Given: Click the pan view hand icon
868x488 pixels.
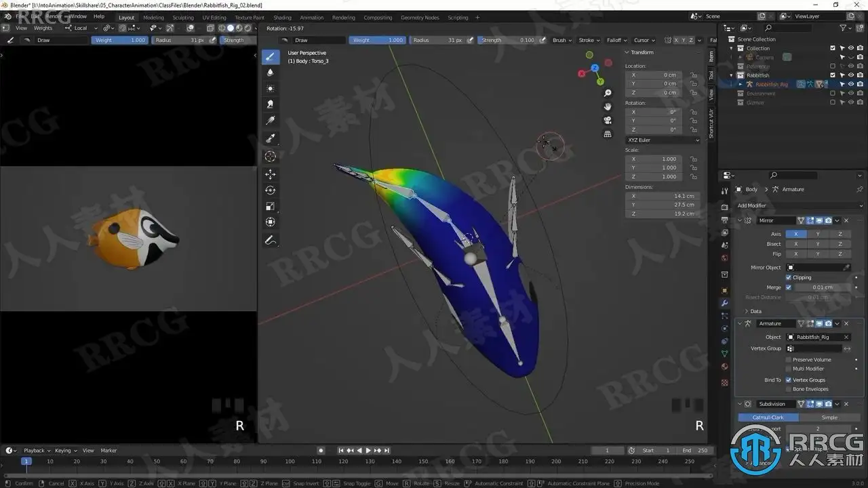Looking at the screenshot, I should (x=608, y=106).
